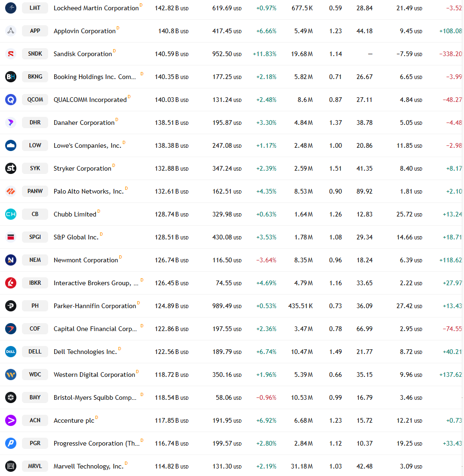Image resolution: width=464 pixels, height=476 pixels.
Task: Open the IBKR ticker badge
Action: pos(35,283)
